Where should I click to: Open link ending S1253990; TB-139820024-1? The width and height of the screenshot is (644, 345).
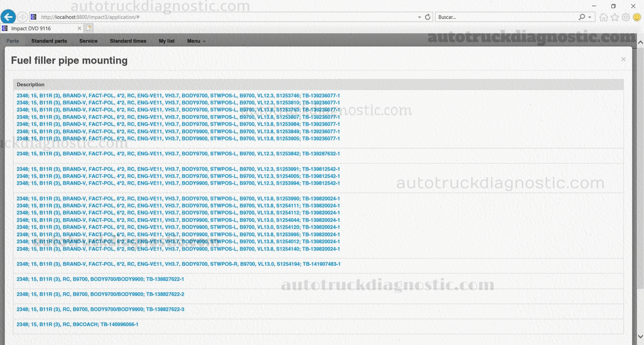pos(178,198)
